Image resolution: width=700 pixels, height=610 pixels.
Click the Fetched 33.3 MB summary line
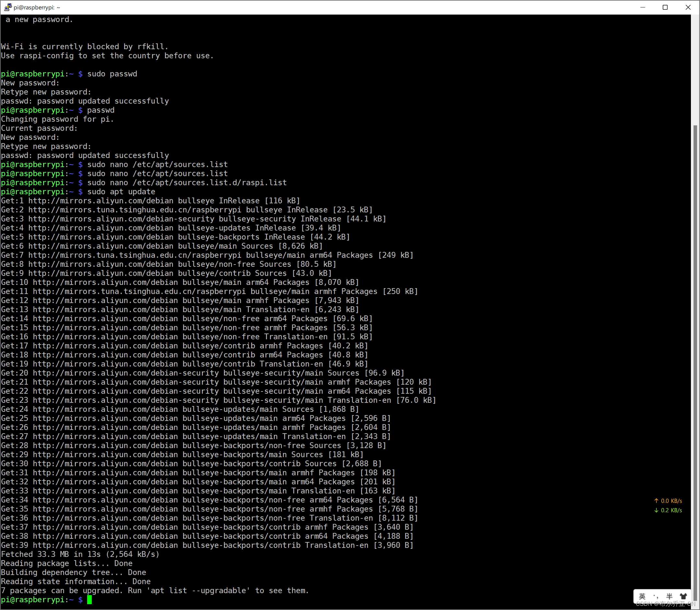click(x=80, y=554)
